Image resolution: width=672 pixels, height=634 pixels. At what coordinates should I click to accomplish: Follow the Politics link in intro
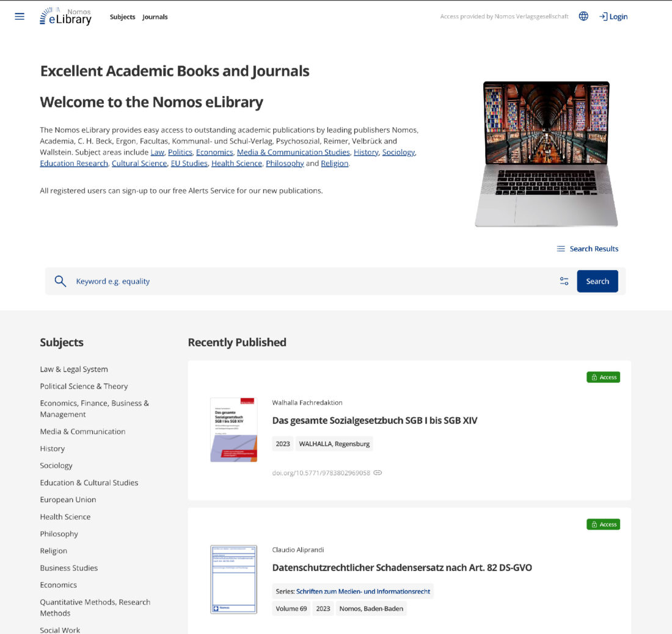180,152
